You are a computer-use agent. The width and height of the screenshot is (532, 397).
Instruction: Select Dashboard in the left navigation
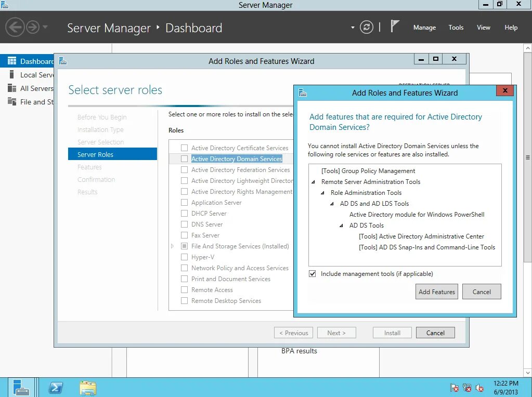coord(27,61)
